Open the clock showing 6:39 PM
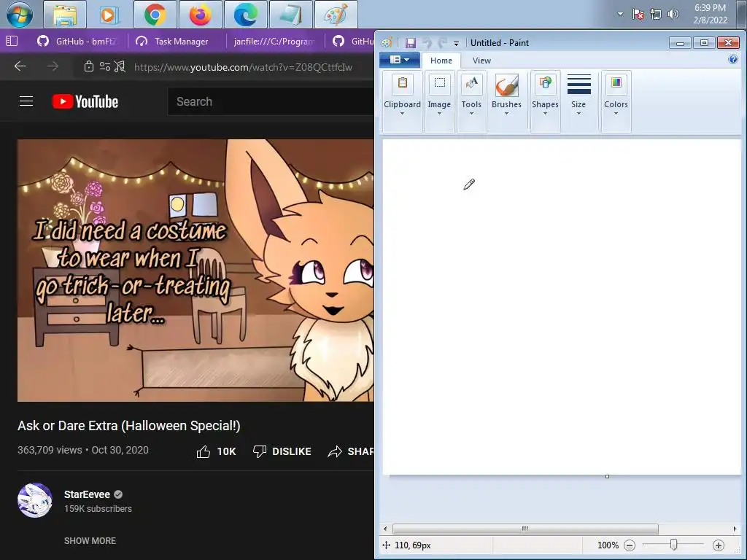 (710, 14)
